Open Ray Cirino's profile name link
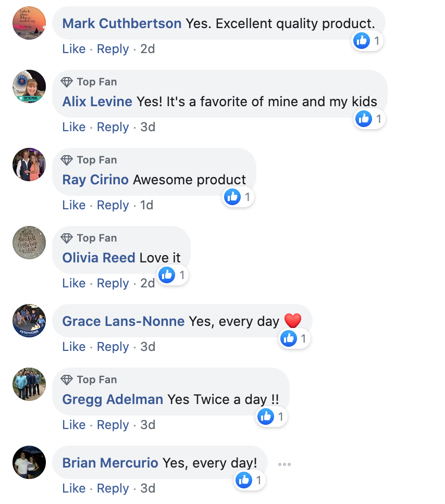 [95, 180]
